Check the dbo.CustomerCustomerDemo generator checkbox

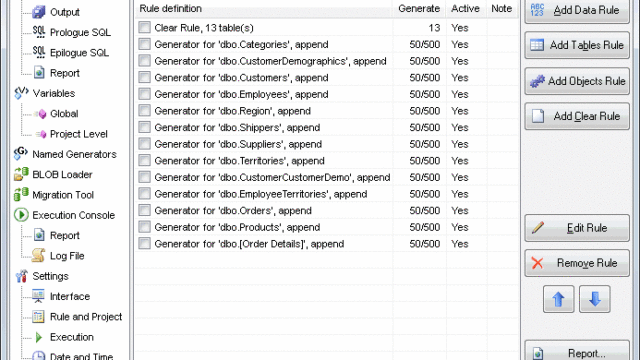[144, 177]
